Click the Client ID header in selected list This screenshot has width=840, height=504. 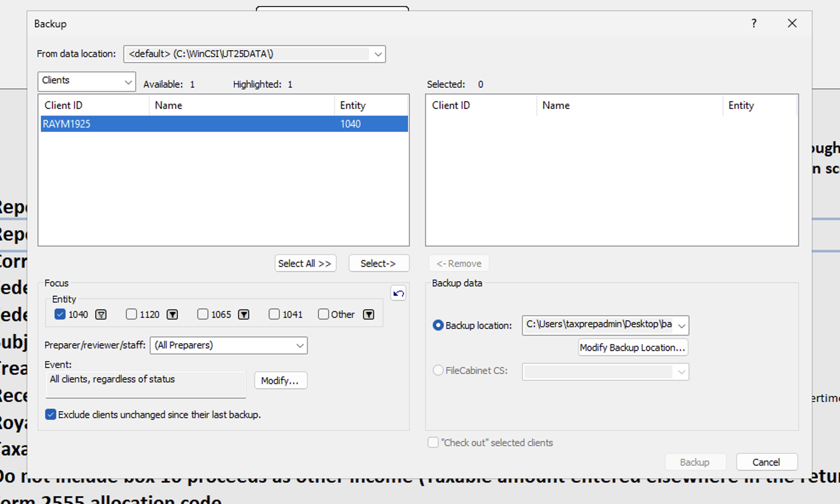[x=482, y=105]
